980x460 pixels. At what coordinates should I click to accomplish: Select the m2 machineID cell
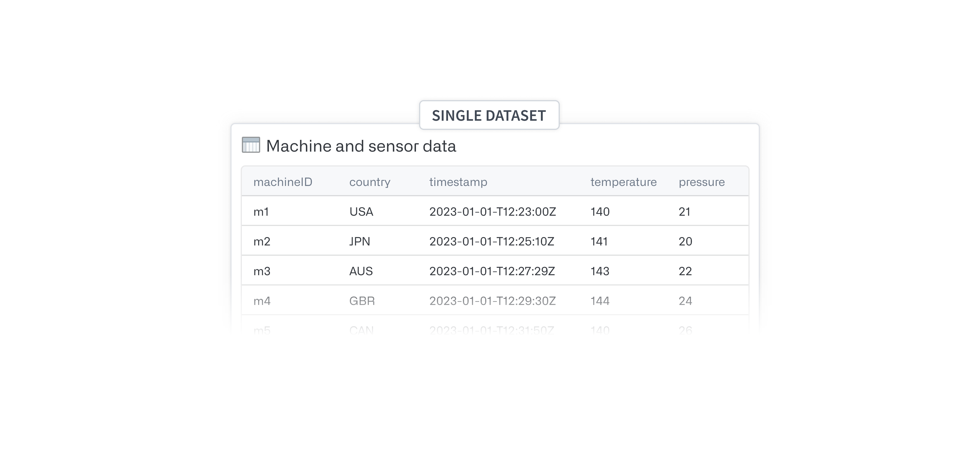point(262,241)
